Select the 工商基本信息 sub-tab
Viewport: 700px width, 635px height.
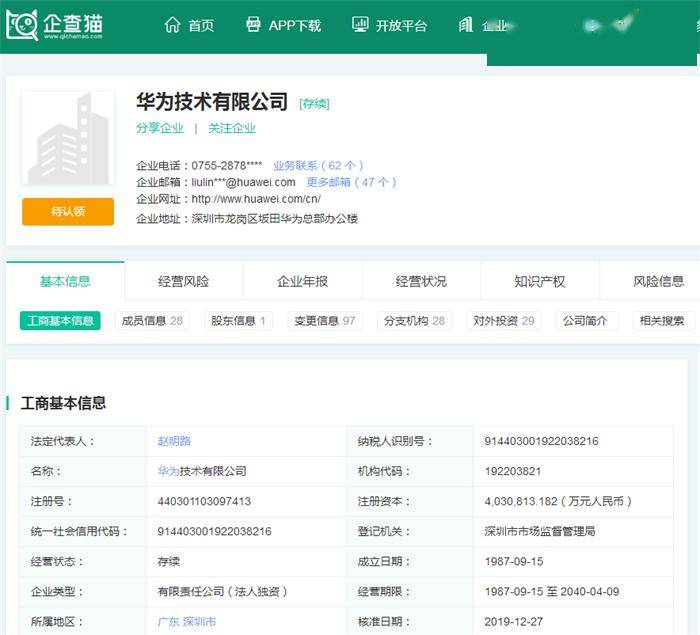pos(60,321)
